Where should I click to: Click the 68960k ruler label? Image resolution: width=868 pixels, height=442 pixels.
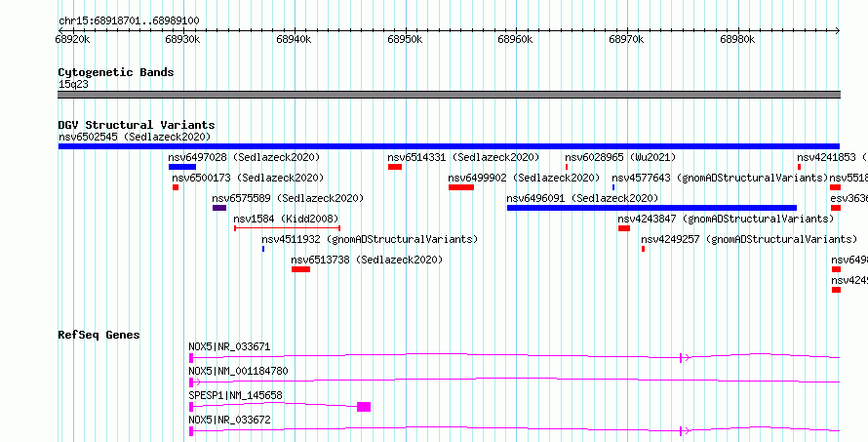(515, 40)
